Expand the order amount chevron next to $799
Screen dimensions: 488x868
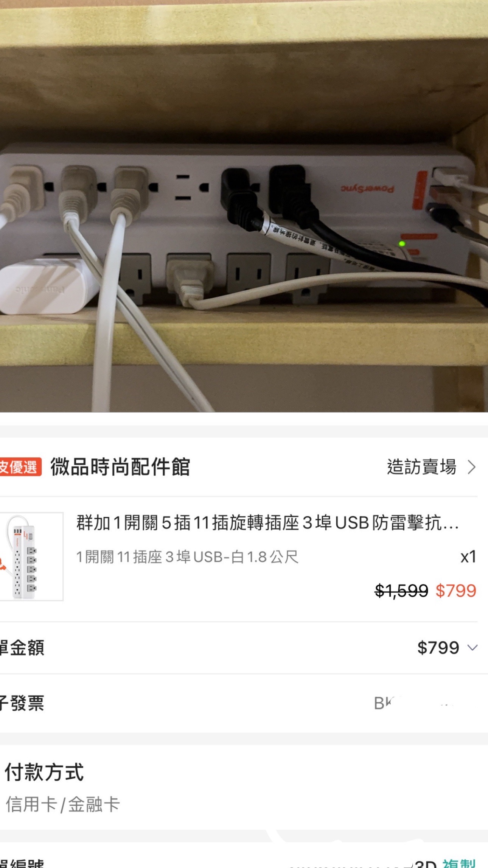point(472,648)
